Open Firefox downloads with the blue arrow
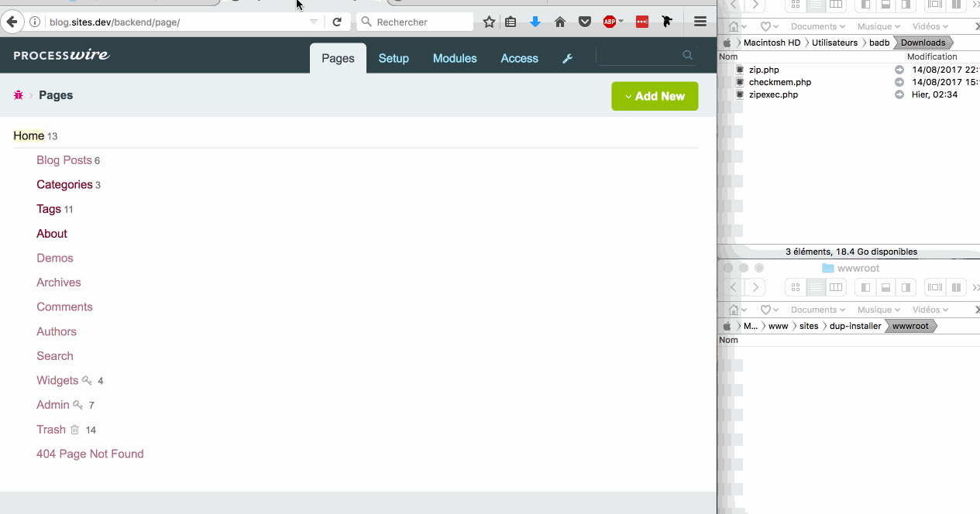This screenshot has height=514, width=980. (x=535, y=21)
